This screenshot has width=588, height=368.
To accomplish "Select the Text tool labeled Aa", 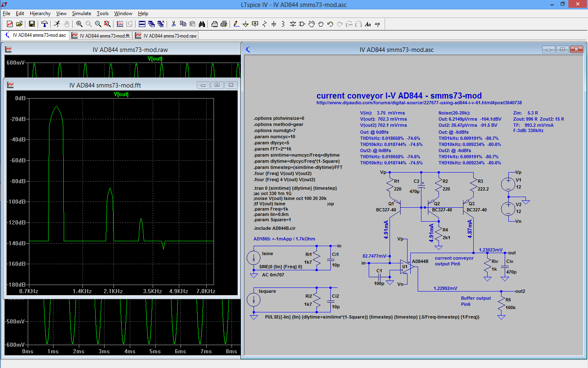I will click(x=368, y=24).
